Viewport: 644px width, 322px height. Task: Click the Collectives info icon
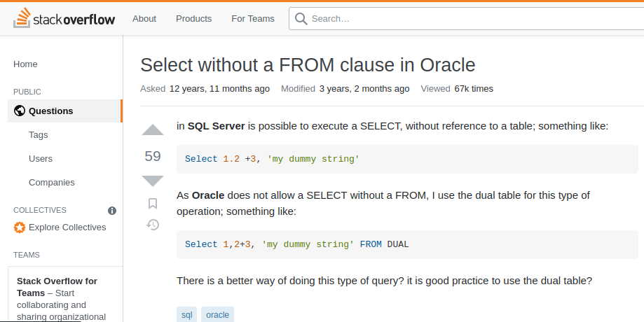point(112,211)
